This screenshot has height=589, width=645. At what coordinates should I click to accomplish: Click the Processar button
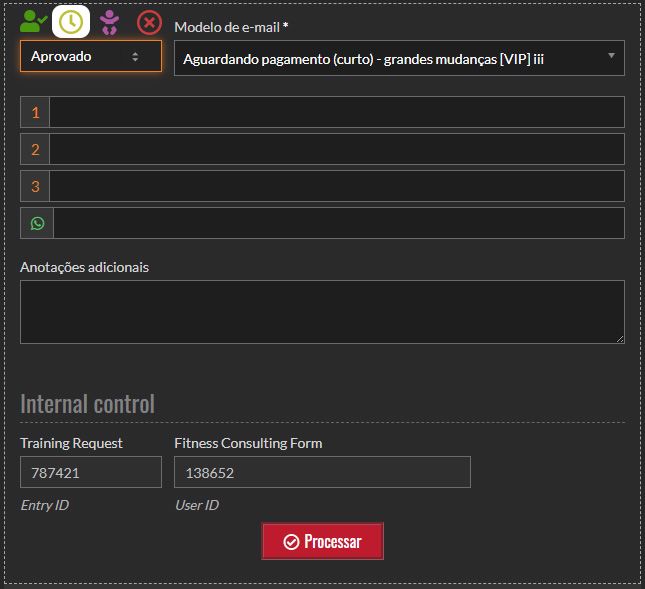pyautogui.click(x=322, y=541)
